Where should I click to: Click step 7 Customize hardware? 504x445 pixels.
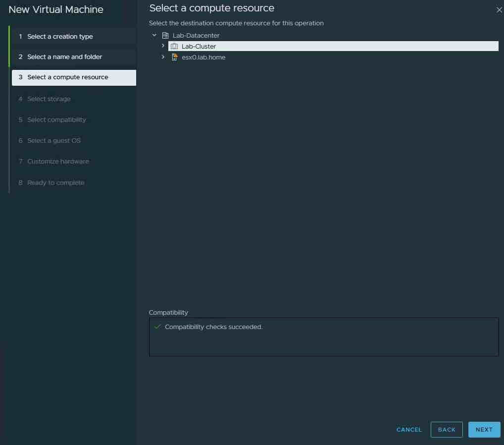58,162
